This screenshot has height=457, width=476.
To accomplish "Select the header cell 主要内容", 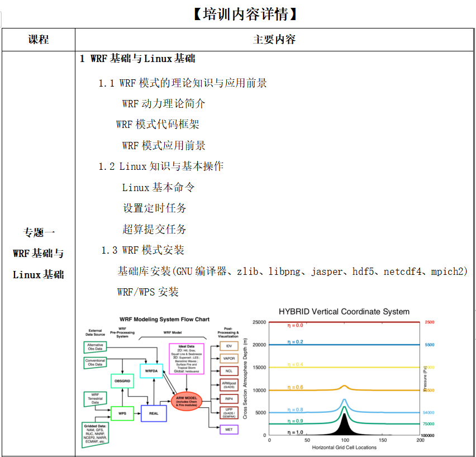I will [x=274, y=40].
